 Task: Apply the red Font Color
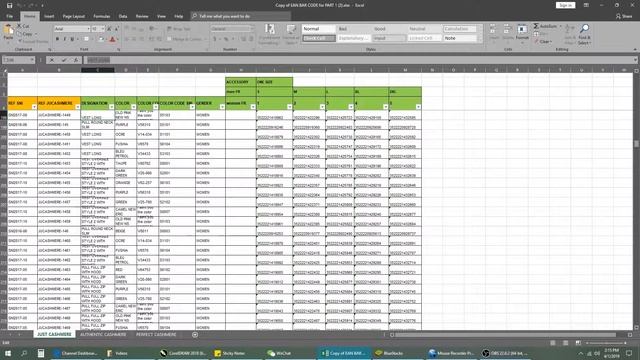pyautogui.click(x=112, y=39)
